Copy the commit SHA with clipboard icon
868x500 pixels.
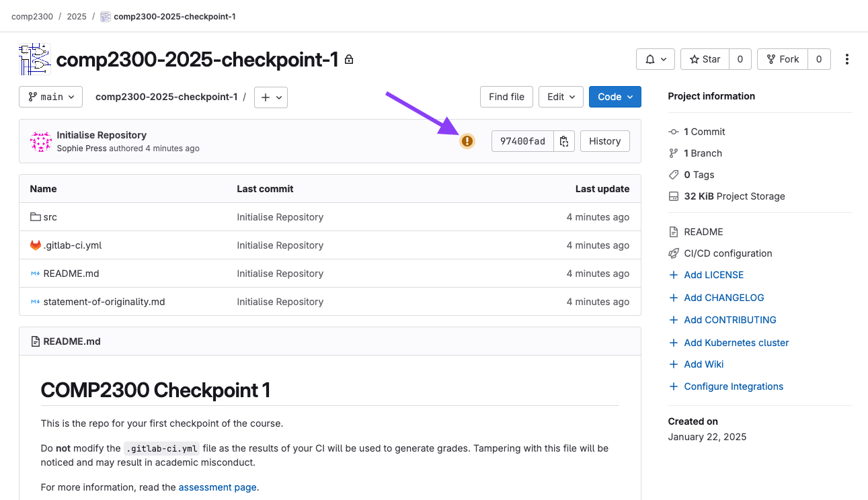(564, 141)
